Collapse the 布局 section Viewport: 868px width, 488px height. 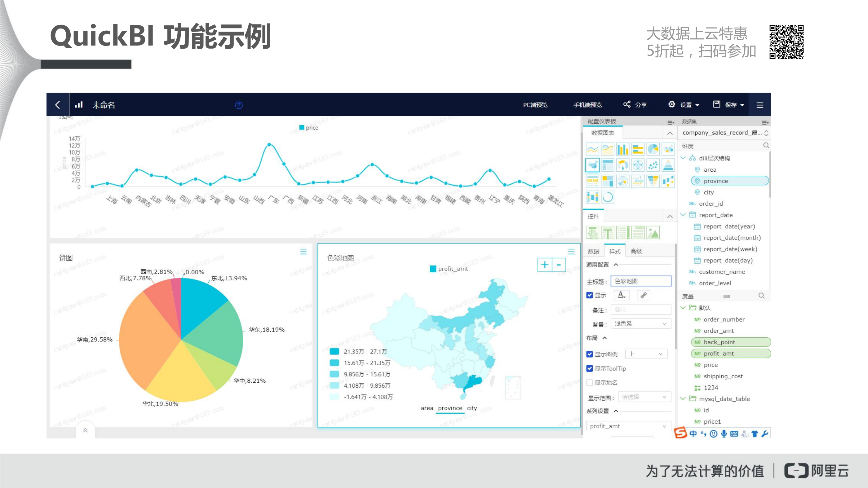pyautogui.click(x=604, y=338)
